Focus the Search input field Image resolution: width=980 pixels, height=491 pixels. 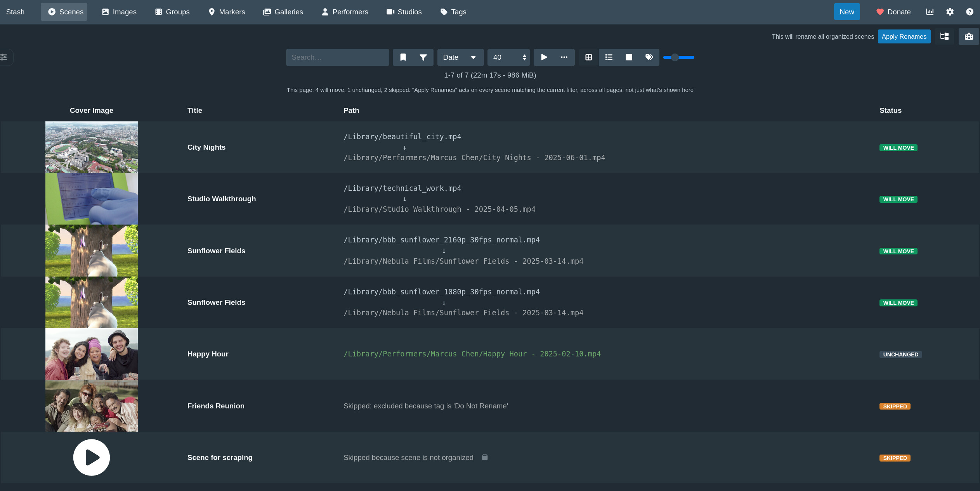[x=337, y=57]
